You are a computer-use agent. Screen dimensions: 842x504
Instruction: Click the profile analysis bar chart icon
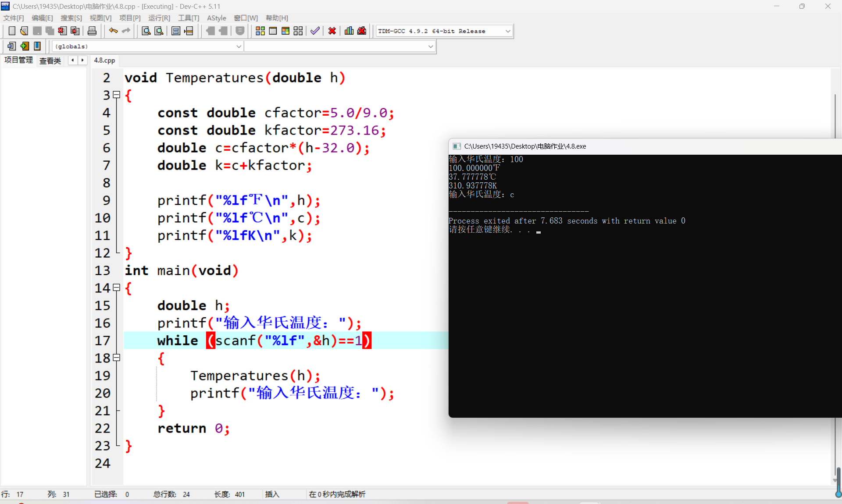pos(349,31)
